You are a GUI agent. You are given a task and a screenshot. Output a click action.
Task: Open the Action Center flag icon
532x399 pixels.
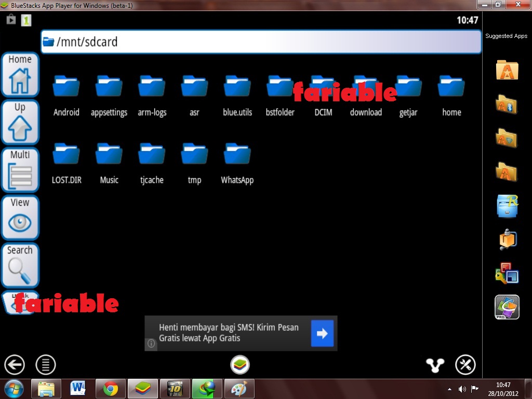pyautogui.click(x=475, y=389)
